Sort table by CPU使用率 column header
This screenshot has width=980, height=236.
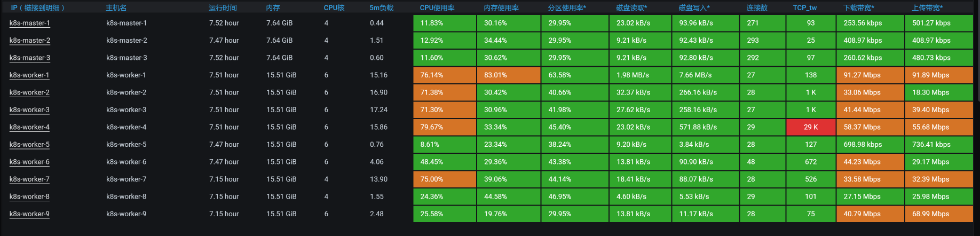click(x=437, y=8)
